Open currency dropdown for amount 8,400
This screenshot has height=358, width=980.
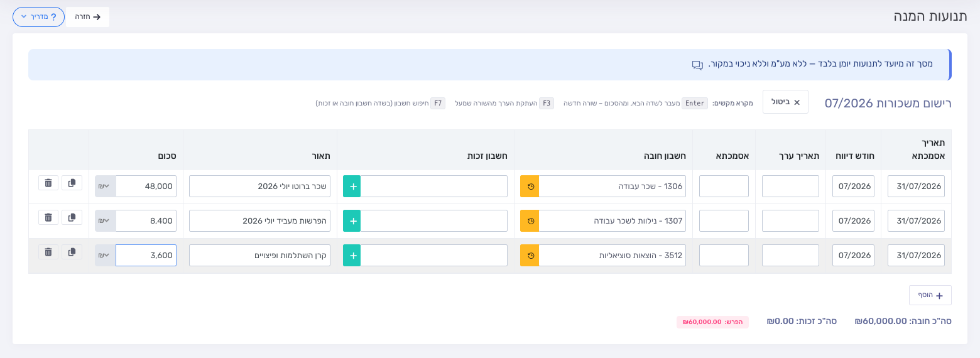coord(105,221)
